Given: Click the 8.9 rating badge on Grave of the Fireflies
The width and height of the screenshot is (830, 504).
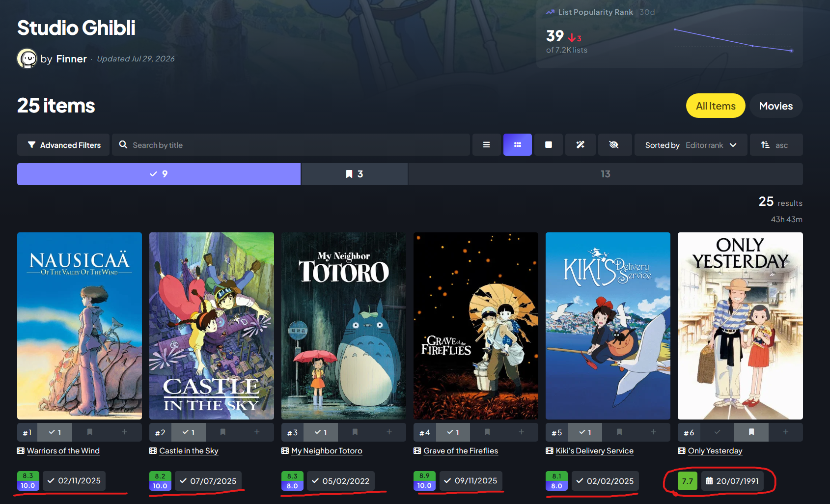Looking at the screenshot, I should [424, 476].
